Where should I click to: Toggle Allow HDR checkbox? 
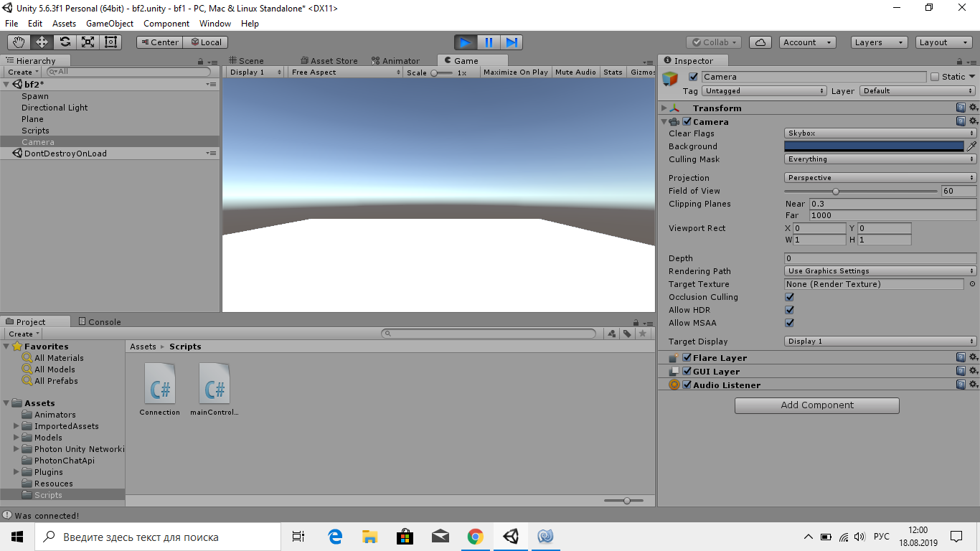click(789, 310)
